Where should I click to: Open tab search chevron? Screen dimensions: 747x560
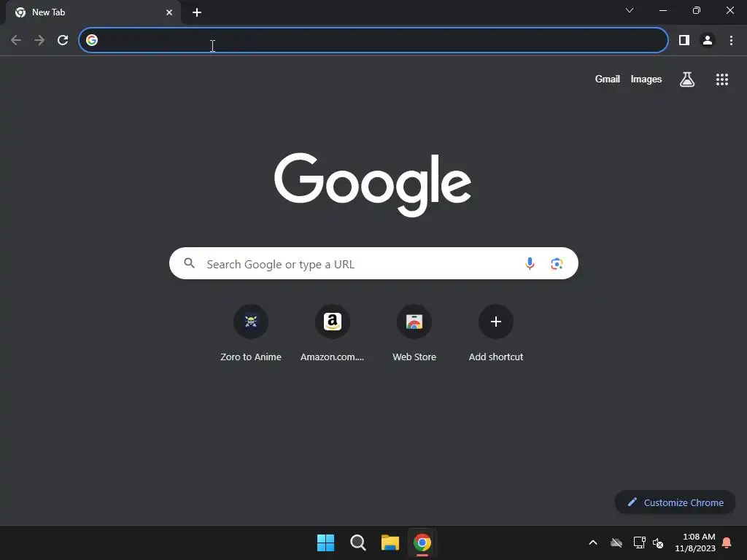(630, 10)
